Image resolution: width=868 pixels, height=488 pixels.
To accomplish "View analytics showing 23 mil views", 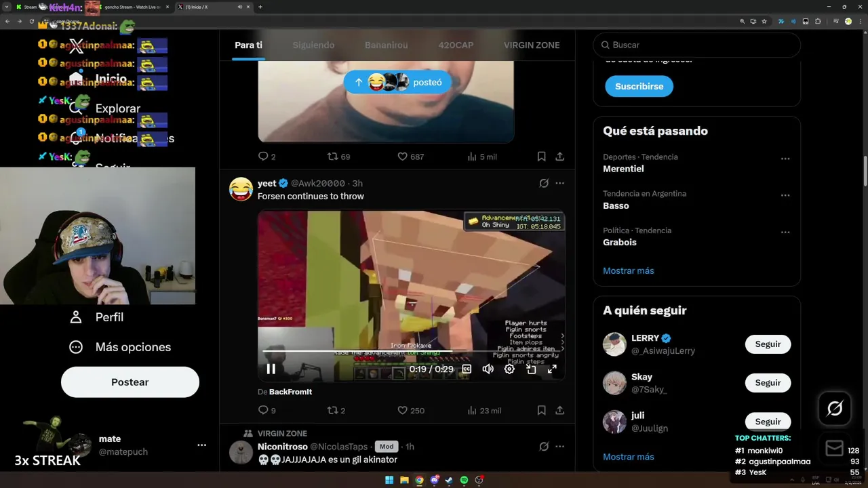I will [484, 410].
